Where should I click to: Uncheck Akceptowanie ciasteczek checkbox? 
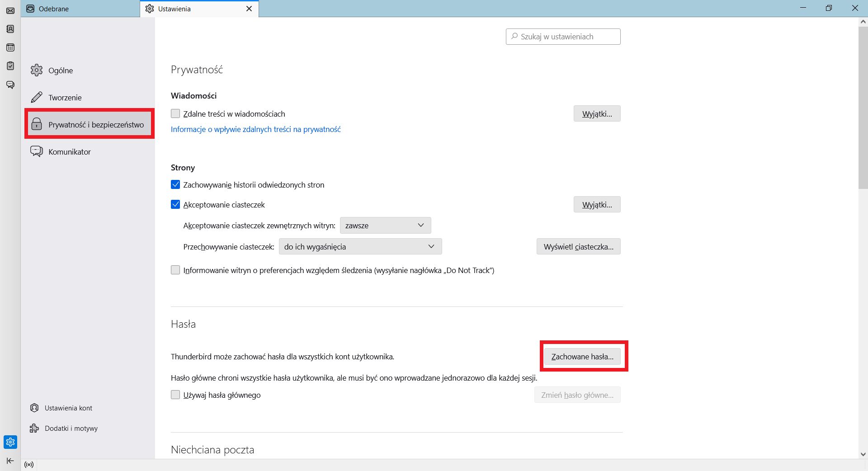coord(175,204)
